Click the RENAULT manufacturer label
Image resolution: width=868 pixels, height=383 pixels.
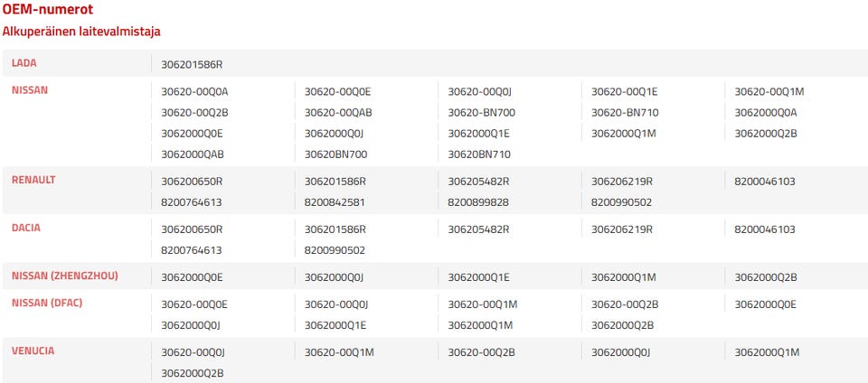pyautogui.click(x=33, y=180)
